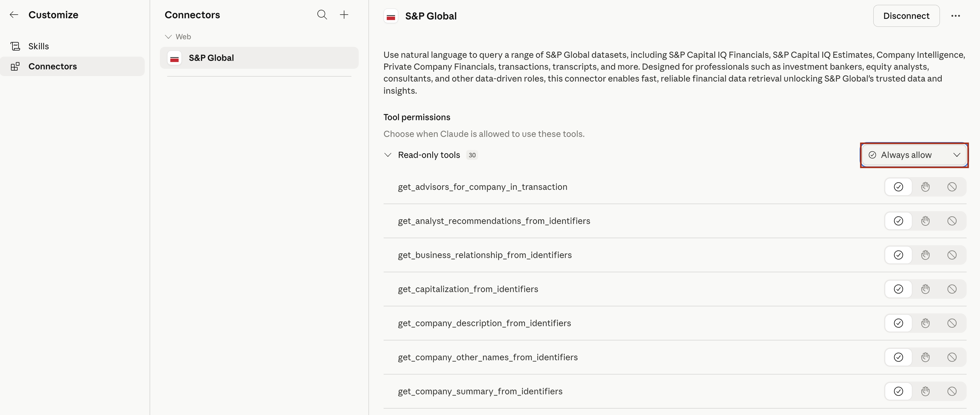The width and height of the screenshot is (980, 415).
Task: Block get_company_description_from_identifiers tool
Action: [x=952, y=323]
